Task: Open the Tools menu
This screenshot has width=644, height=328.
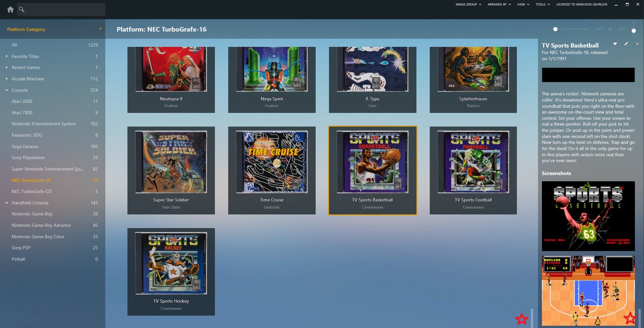Action: (x=543, y=5)
